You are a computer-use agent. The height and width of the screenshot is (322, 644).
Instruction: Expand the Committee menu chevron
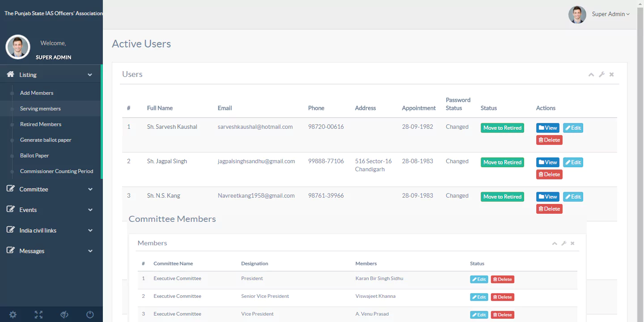click(90, 190)
